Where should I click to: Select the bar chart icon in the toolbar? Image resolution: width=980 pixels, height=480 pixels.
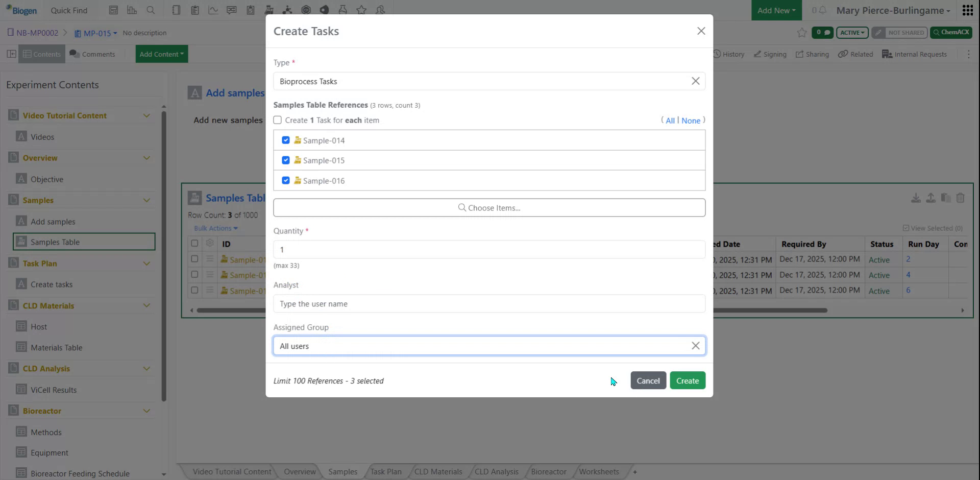(132, 10)
